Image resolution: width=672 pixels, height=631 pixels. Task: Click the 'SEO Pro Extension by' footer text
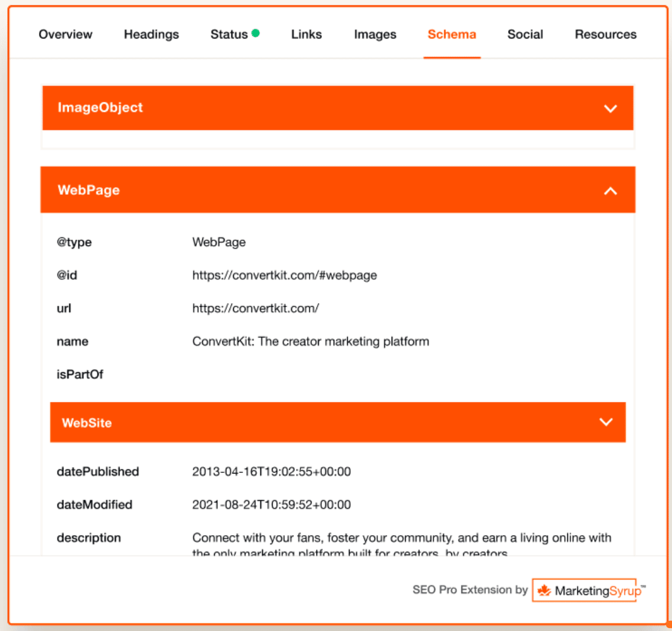(470, 590)
